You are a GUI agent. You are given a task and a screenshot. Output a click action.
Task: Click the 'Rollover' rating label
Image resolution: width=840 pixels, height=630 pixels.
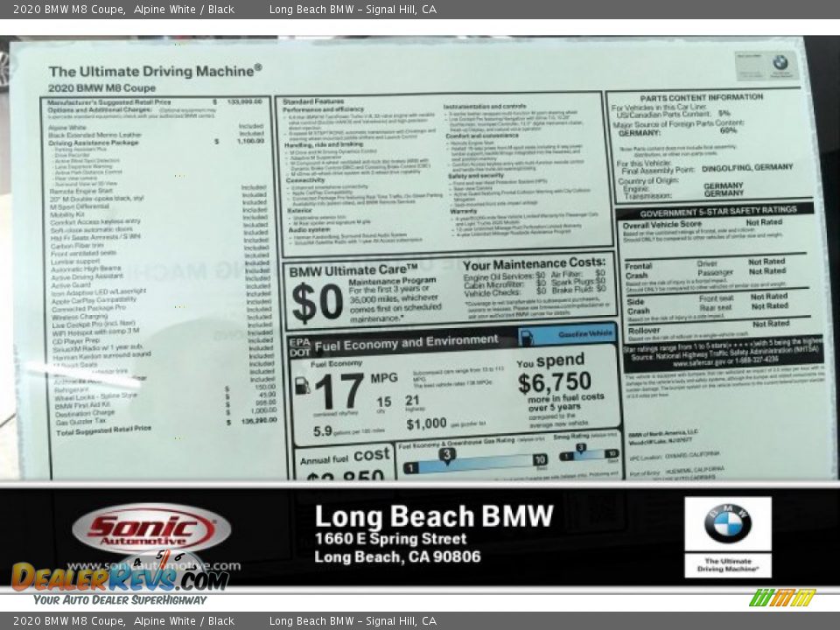click(x=644, y=331)
